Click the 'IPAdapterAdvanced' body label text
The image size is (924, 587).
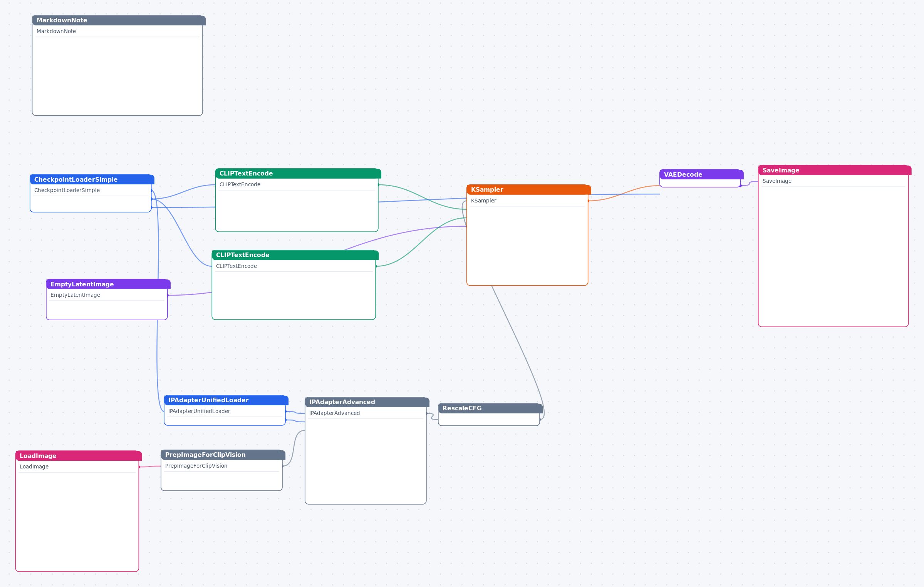tap(334, 413)
